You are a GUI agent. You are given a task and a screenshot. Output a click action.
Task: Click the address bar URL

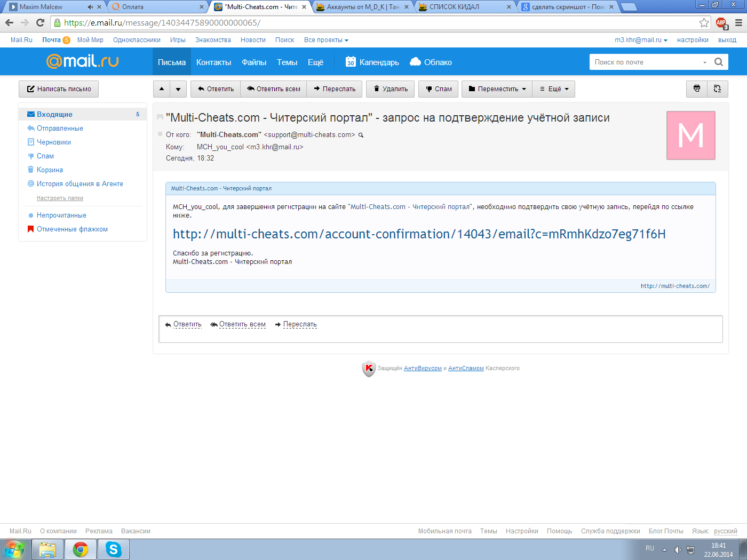pyautogui.click(x=162, y=22)
